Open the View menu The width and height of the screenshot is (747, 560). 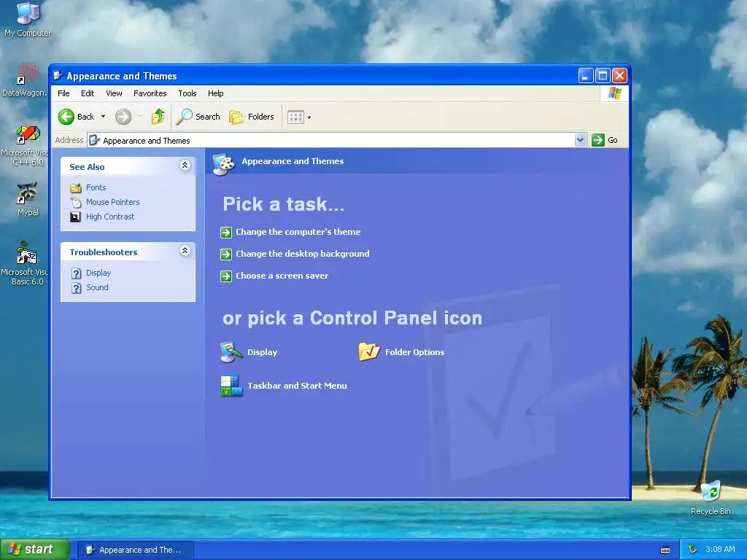pyautogui.click(x=114, y=93)
